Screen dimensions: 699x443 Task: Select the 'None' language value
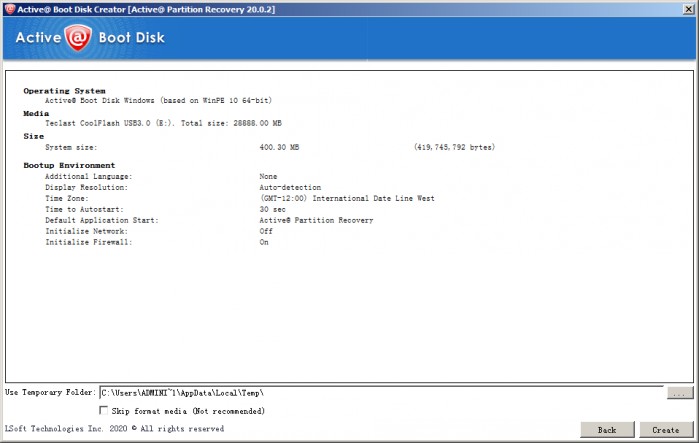coord(268,176)
